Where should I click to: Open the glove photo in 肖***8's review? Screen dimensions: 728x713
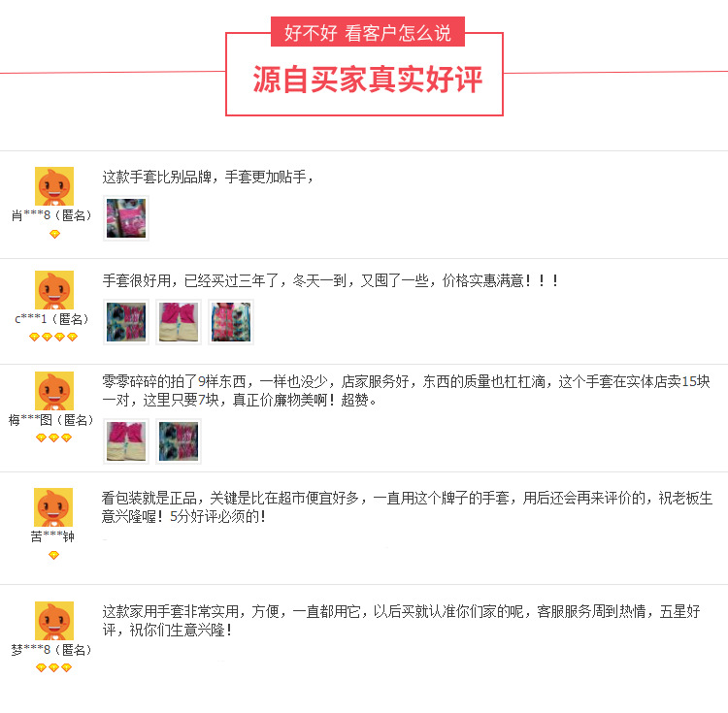click(126, 218)
